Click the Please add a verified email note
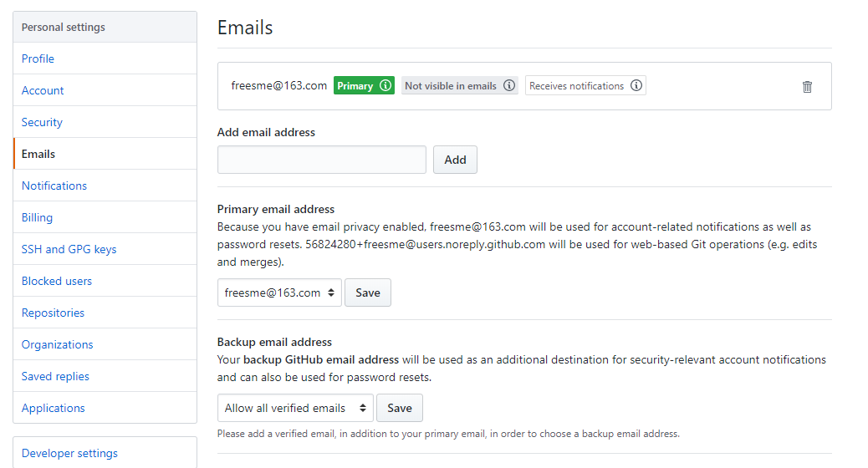868x468 pixels. click(x=448, y=434)
